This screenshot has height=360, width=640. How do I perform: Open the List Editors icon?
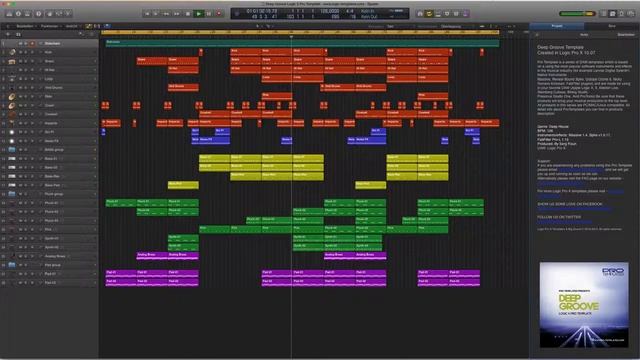604,14
